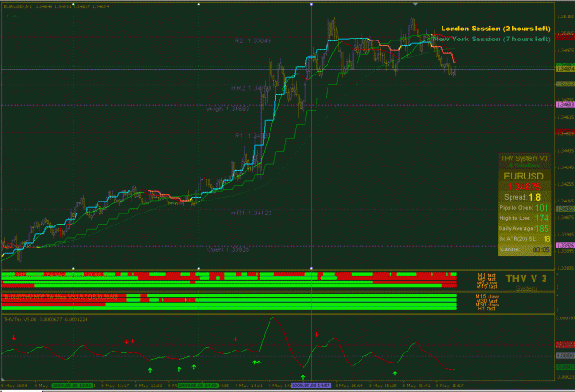The height and width of the screenshot is (392, 575).
Task: Click the 8 May 15:57 time axis label
Action: tap(449, 386)
